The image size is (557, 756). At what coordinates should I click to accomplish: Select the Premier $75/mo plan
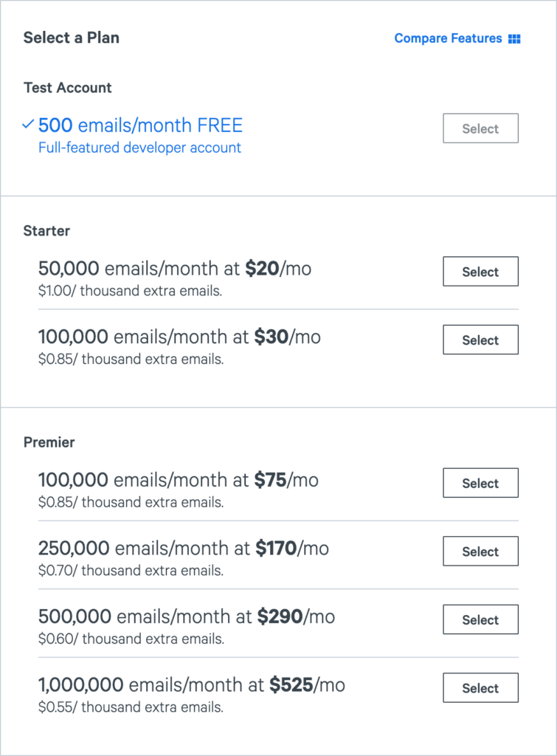pyautogui.click(x=480, y=484)
